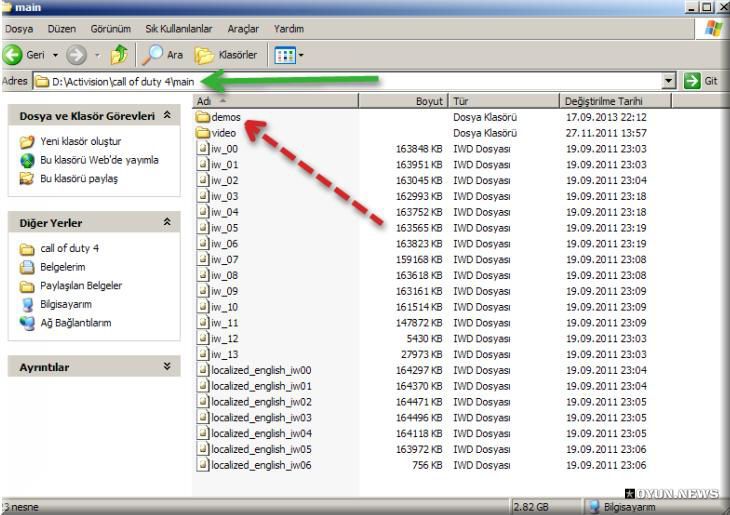The width and height of the screenshot is (730, 515).
Task: Click the forward navigation arrow icon
Action: (x=76, y=55)
